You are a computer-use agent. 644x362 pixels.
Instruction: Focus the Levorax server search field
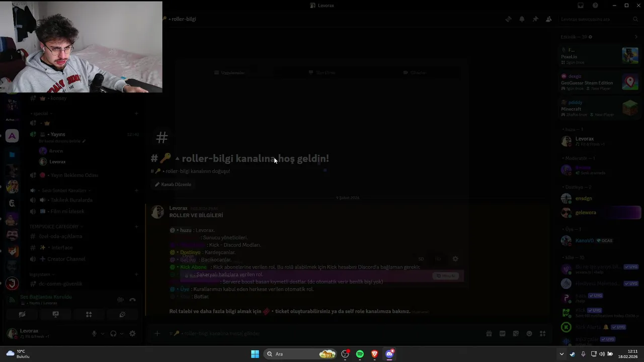point(599,19)
